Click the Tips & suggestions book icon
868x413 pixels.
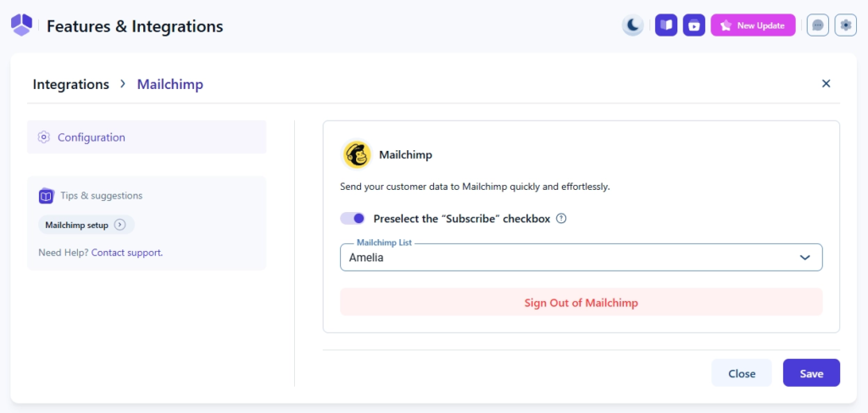pyautogui.click(x=47, y=196)
